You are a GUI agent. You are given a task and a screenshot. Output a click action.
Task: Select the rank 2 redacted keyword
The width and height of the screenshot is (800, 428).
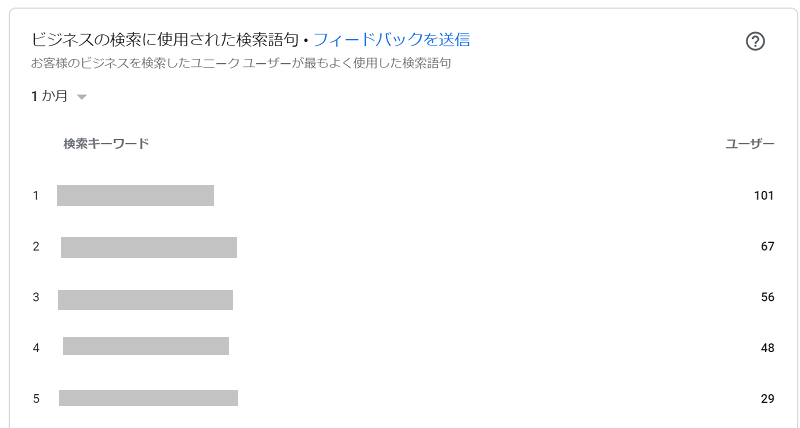pos(148,247)
